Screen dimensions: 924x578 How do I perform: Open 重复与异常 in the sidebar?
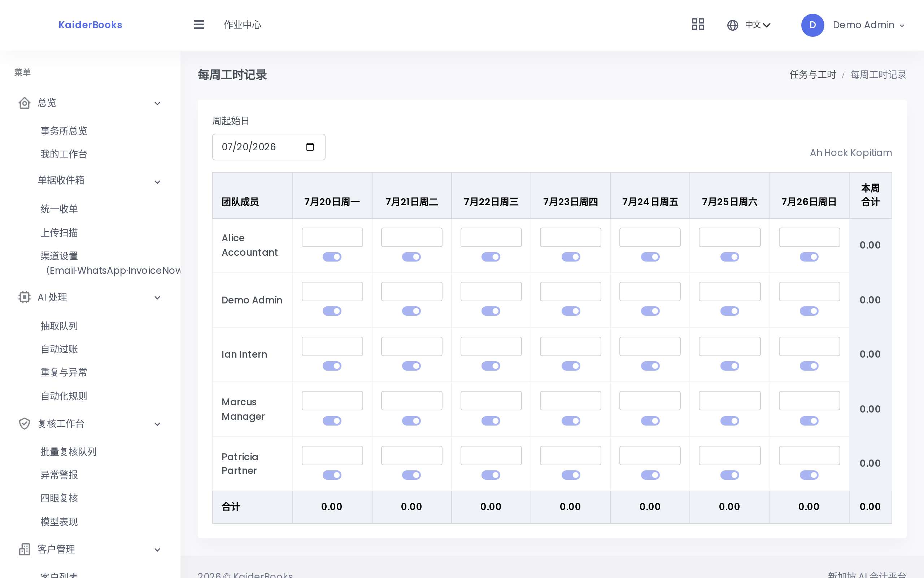tap(64, 372)
